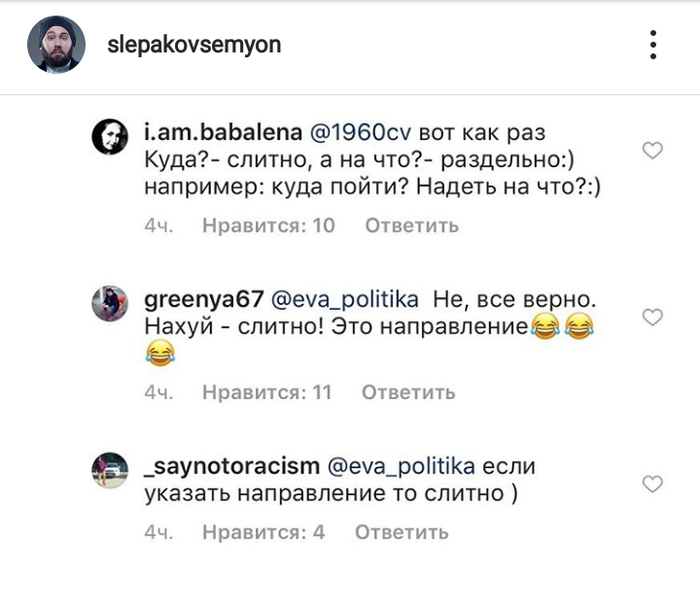This screenshot has width=700, height=606.
Task: Reply to i.am.babalena's comment
Action: click(x=412, y=226)
